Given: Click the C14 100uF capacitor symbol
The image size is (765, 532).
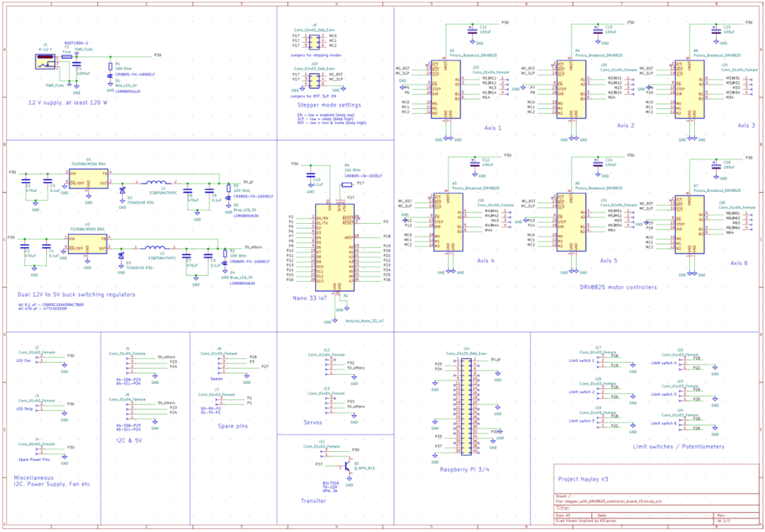Looking at the screenshot, I should (597, 163).
